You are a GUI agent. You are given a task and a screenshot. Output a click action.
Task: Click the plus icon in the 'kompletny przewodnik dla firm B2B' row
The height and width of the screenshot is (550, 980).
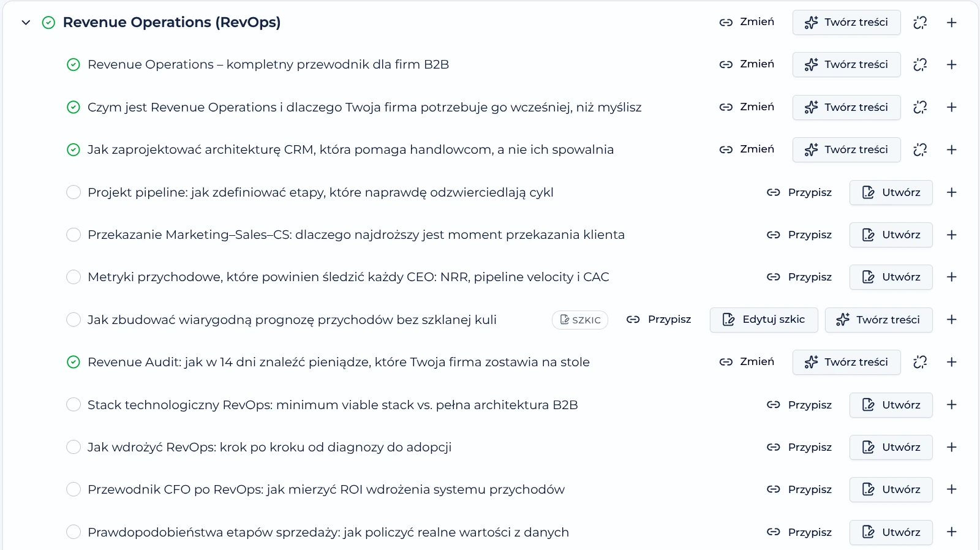[952, 64]
